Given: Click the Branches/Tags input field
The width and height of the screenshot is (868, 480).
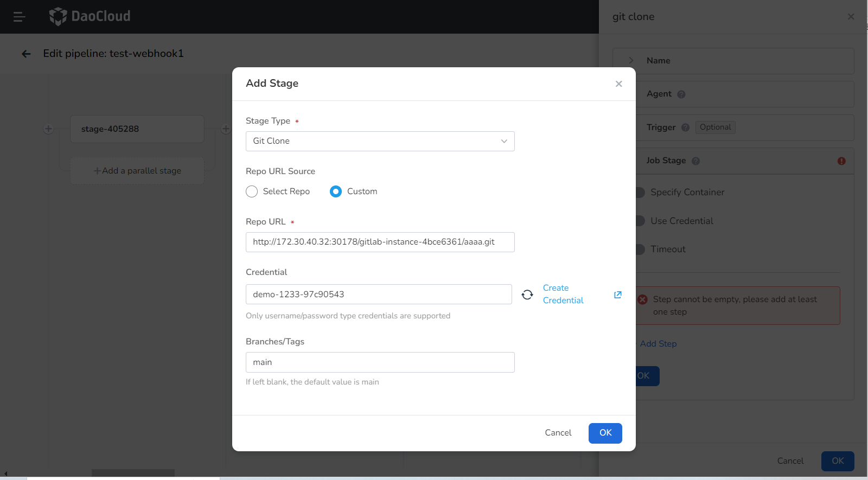Looking at the screenshot, I should pos(380,362).
